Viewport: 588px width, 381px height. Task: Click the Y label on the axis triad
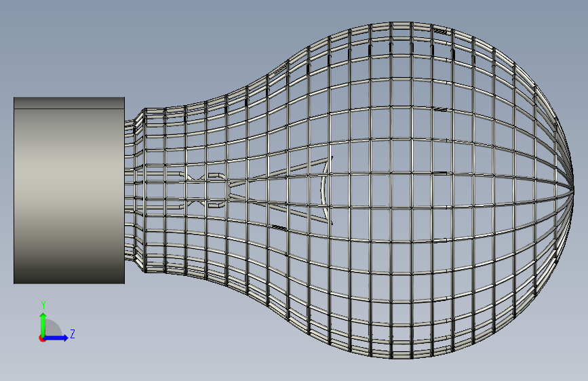(x=43, y=305)
